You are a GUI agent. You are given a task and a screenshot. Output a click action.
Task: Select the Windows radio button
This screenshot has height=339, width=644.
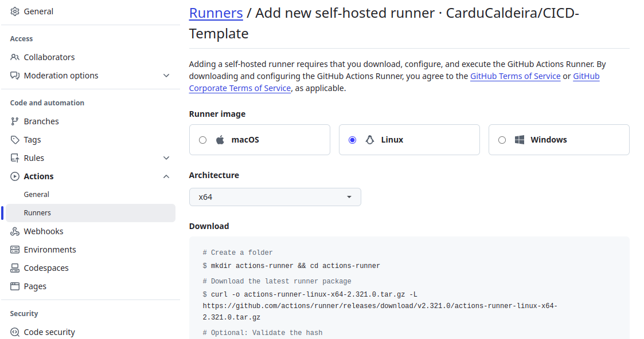[x=502, y=140]
